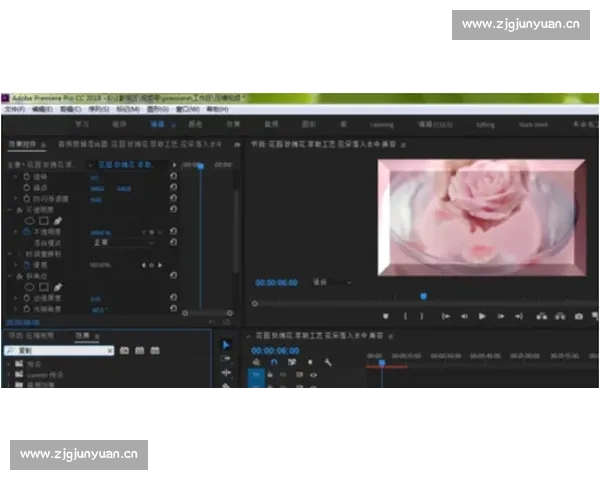Go to Out point
Image resolution: width=600 pixels, height=480 pixels.
pyautogui.click(x=519, y=316)
